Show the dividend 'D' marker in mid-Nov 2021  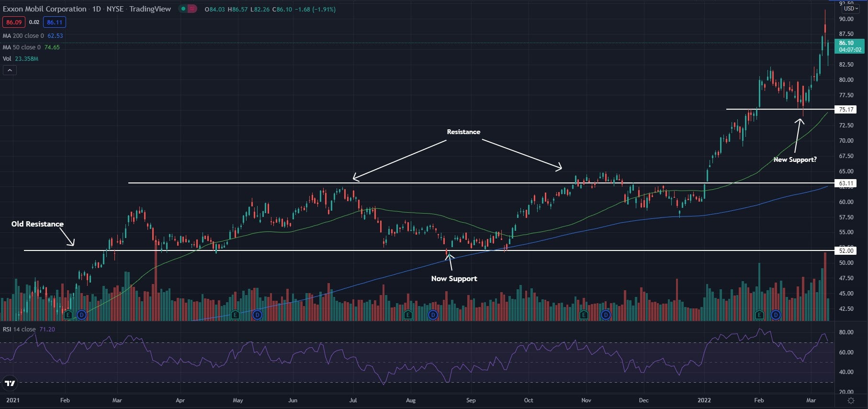[x=606, y=315]
